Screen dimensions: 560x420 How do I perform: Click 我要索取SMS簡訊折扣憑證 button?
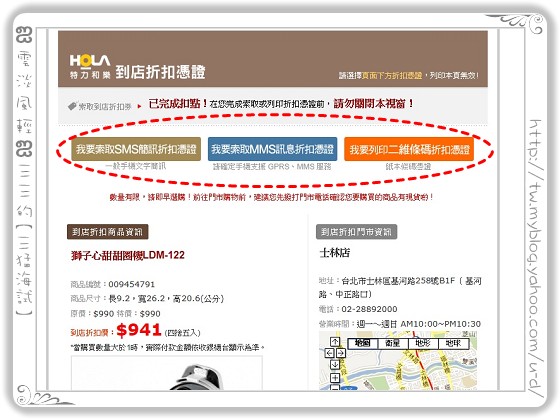[x=136, y=149]
